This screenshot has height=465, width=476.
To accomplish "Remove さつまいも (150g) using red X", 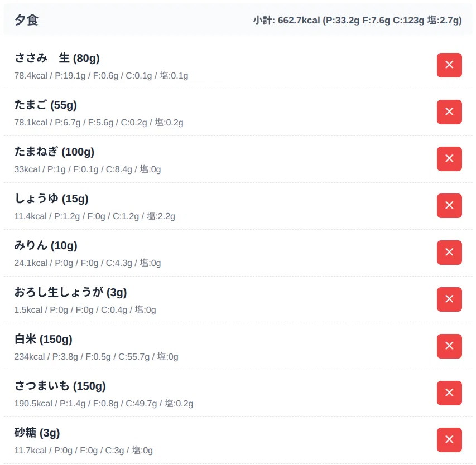I will point(449,393).
